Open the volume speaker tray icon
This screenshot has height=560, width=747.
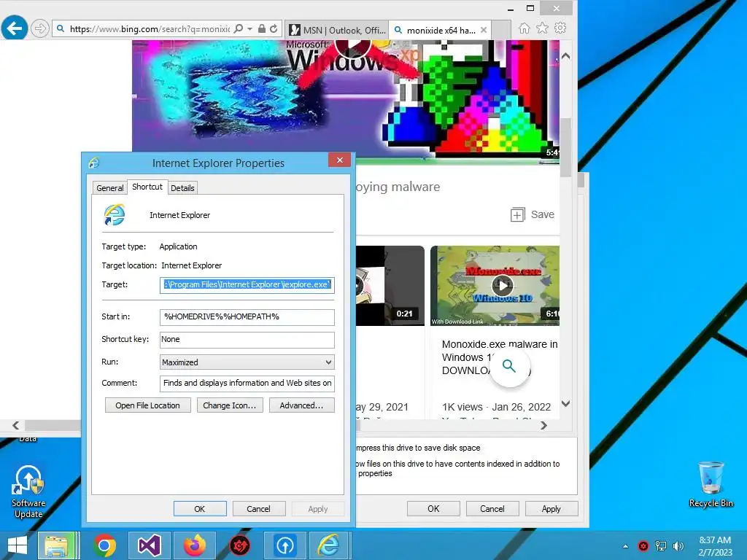pos(678,546)
